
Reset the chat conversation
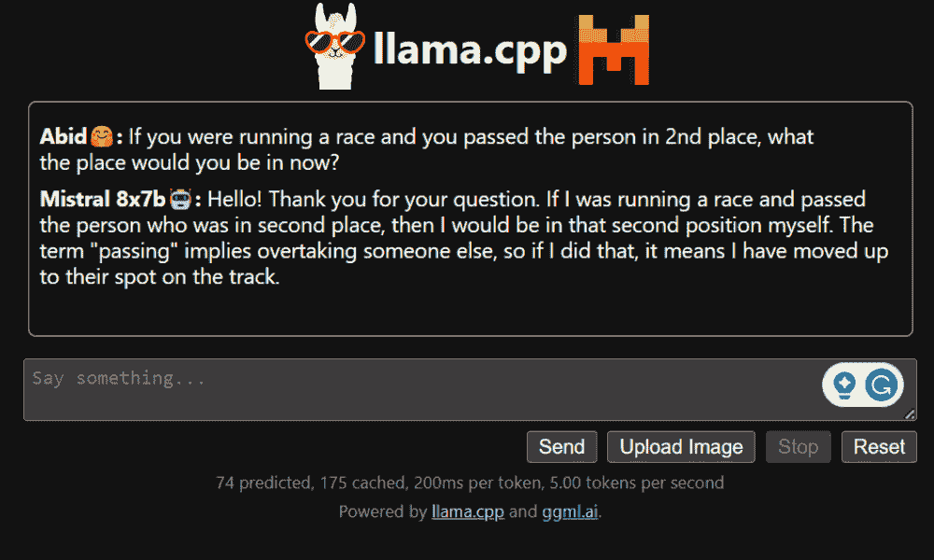click(879, 447)
